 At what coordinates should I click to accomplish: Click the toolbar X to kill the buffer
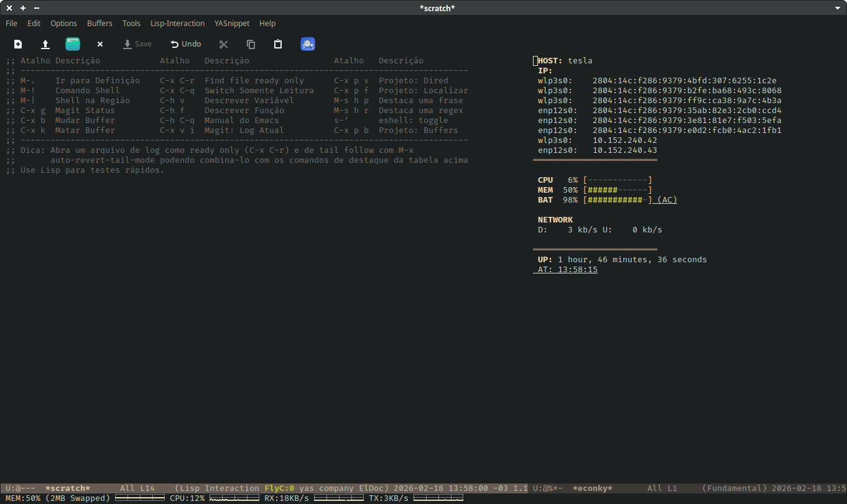[100, 44]
